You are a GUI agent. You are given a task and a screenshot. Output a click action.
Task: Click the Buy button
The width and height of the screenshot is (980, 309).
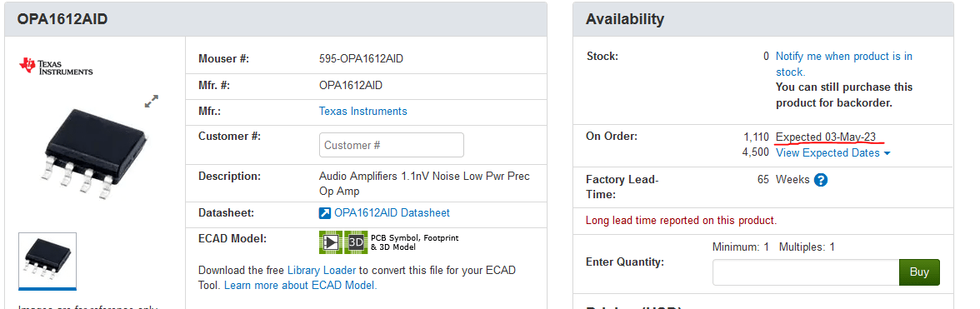click(918, 272)
